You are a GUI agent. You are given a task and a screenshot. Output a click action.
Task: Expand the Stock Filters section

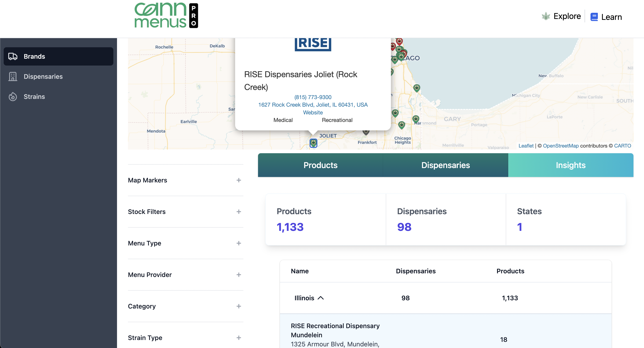[x=186, y=212]
